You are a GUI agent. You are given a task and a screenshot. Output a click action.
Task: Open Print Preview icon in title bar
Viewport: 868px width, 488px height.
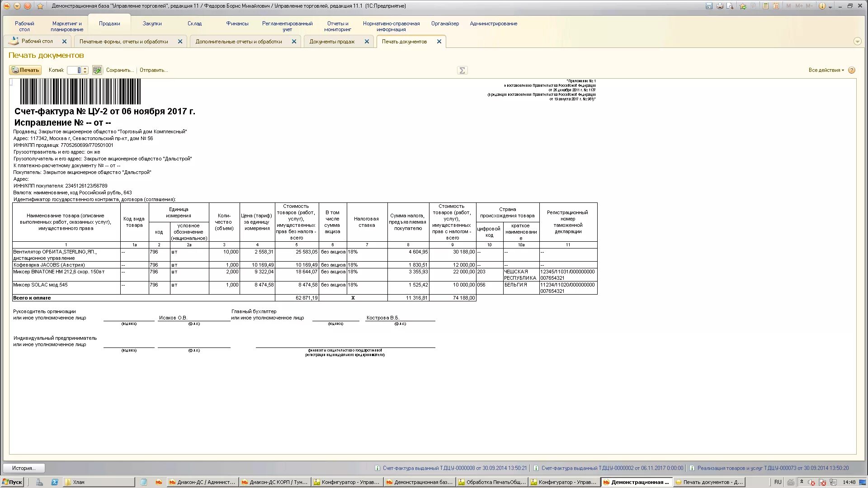(x=730, y=6)
